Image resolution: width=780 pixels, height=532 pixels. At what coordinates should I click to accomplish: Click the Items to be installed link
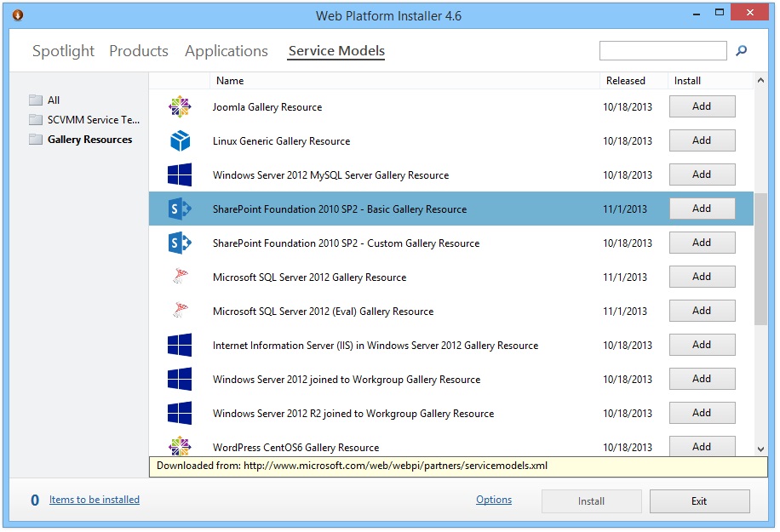[94, 500]
